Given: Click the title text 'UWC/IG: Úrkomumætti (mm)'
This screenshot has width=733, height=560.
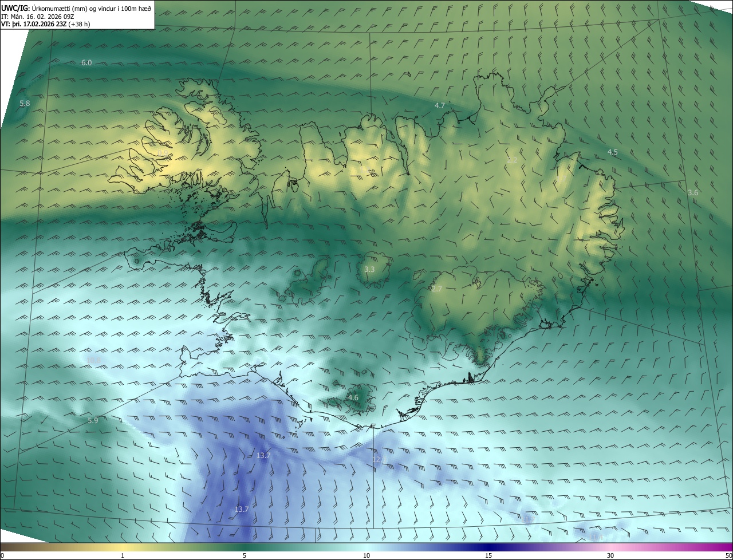Looking at the screenshot, I should pos(43,8).
